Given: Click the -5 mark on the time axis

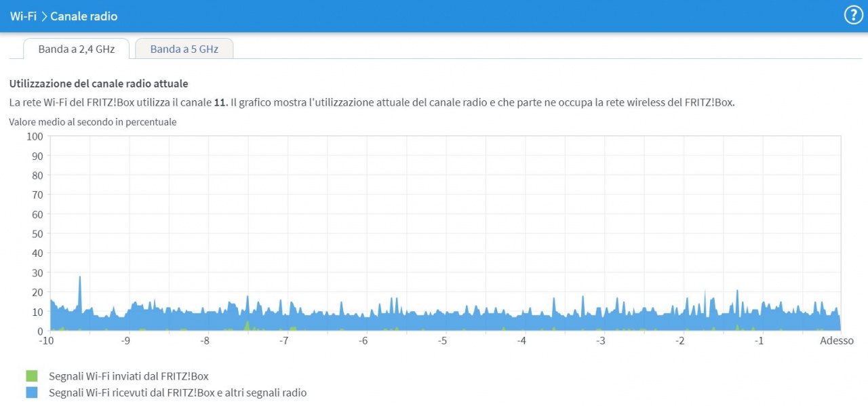Looking at the screenshot, I should coord(442,340).
